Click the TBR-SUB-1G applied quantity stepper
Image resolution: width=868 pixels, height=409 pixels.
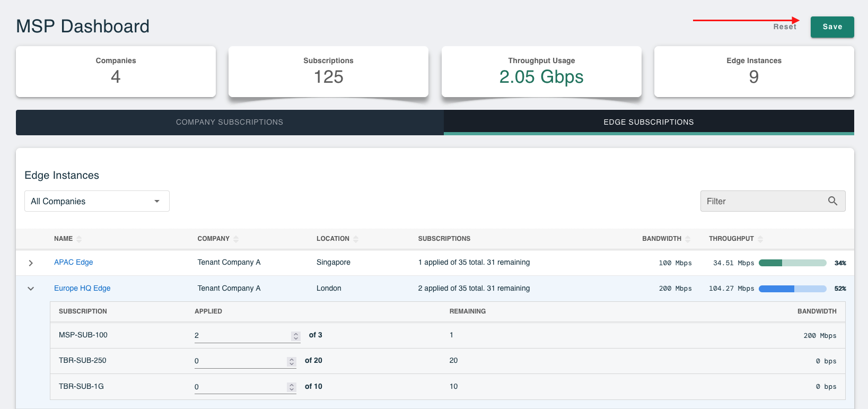point(292,387)
